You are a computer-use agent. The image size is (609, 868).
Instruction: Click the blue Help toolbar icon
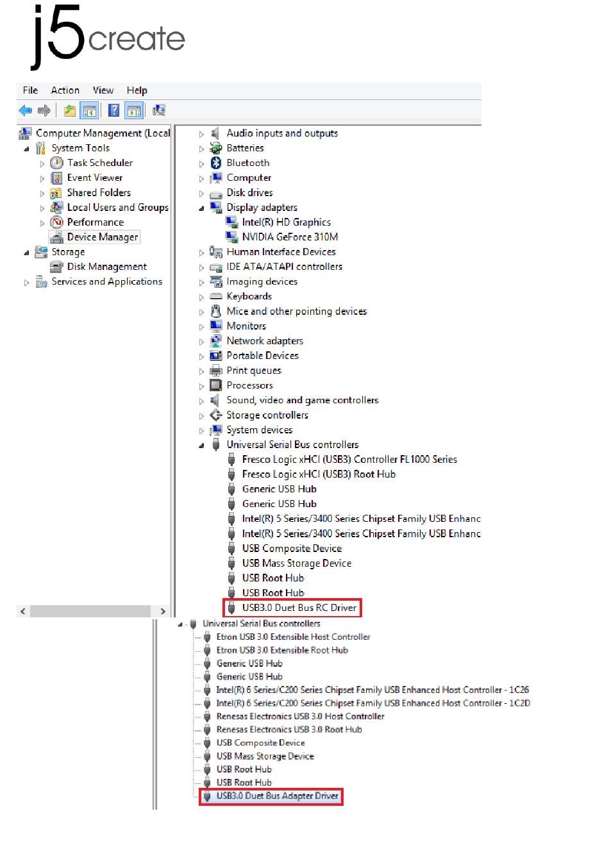113,111
